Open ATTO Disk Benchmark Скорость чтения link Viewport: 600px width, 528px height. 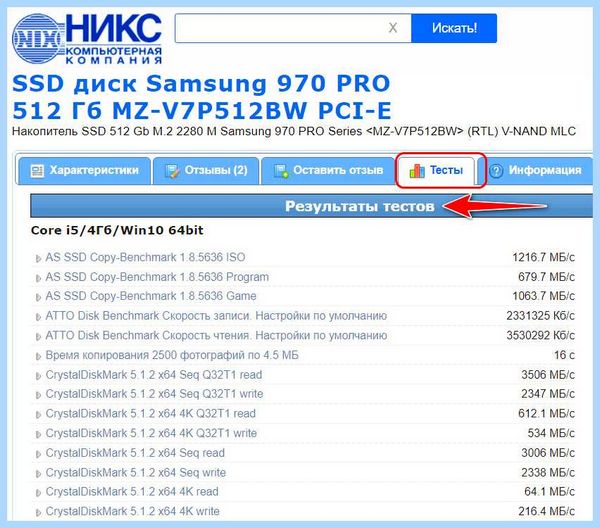[x=216, y=335]
